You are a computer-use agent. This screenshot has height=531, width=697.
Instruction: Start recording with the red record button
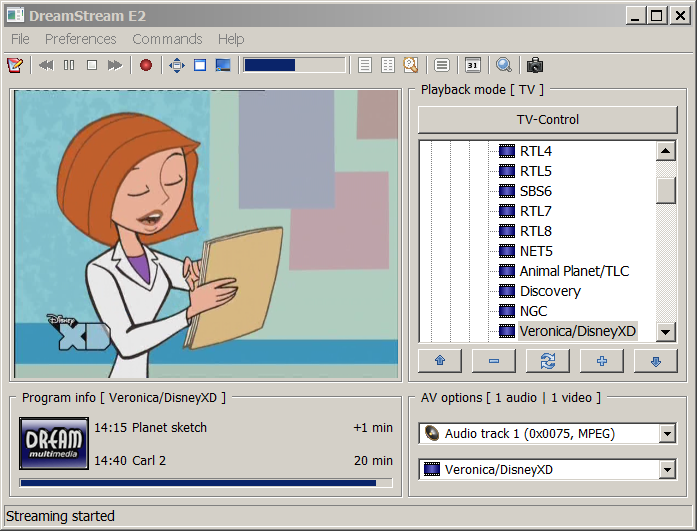click(x=146, y=66)
